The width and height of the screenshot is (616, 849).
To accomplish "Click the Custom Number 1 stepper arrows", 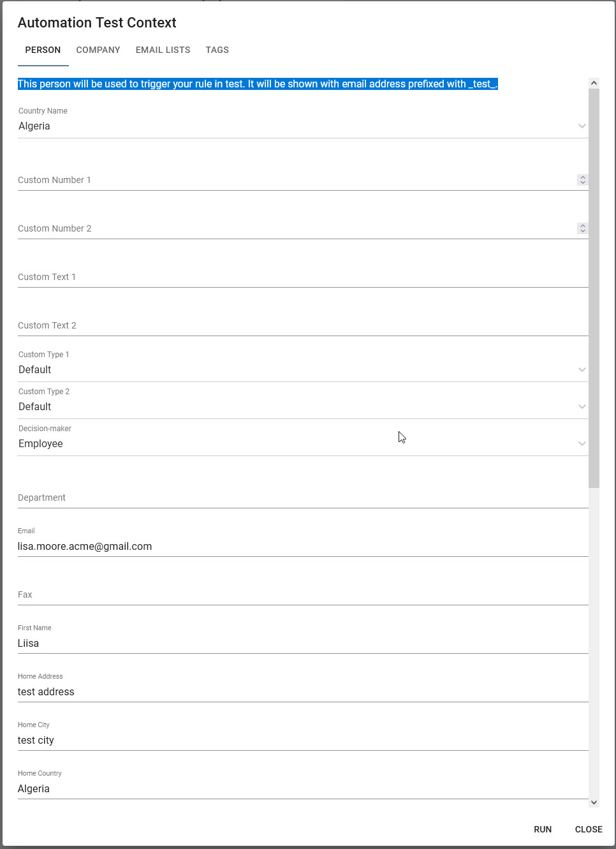I will click(x=582, y=180).
